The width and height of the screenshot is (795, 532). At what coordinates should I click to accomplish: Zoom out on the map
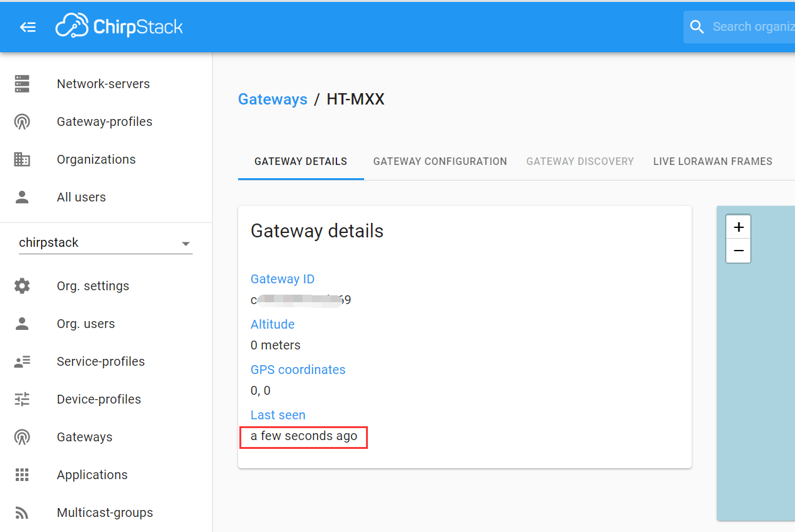(x=738, y=251)
